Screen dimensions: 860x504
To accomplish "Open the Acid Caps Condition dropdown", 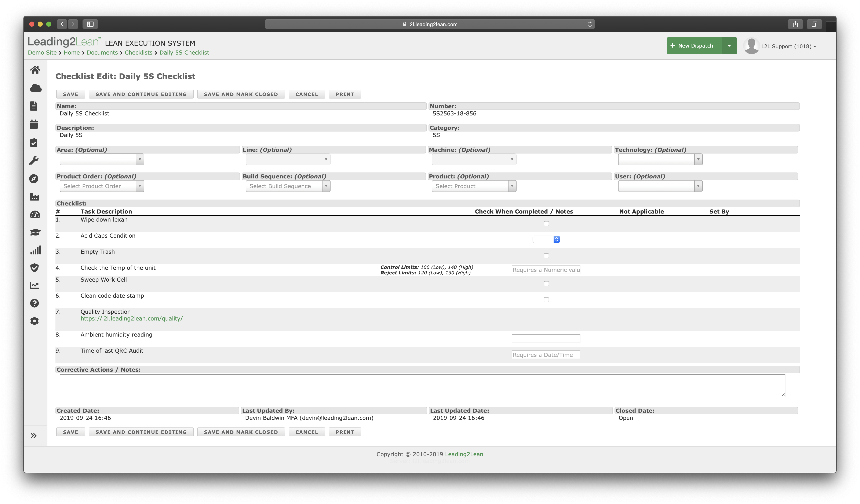I will pyautogui.click(x=546, y=239).
